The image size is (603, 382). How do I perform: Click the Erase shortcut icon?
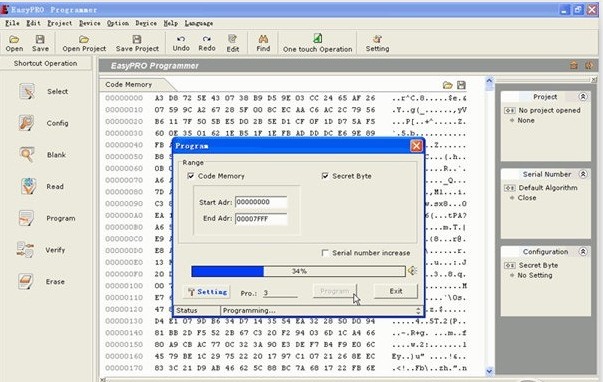pyautogui.click(x=26, y=281)
